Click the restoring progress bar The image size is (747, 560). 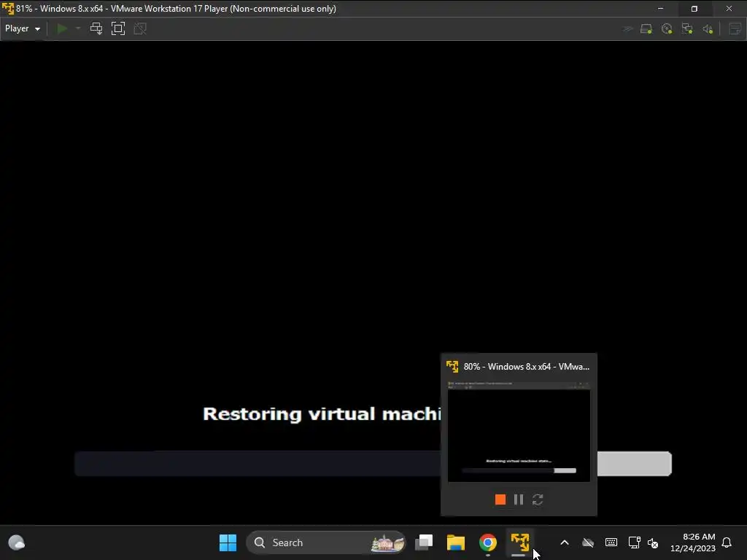point(373,463)
